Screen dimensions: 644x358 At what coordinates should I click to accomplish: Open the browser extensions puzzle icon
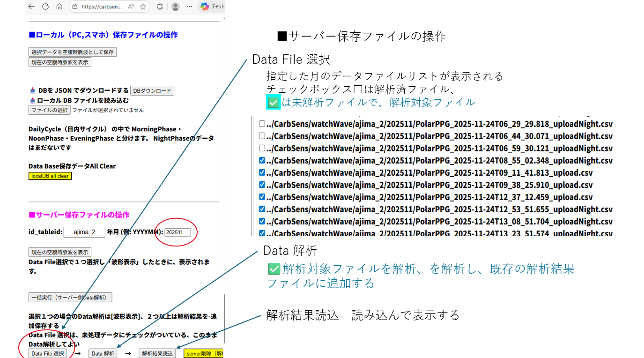160,7
